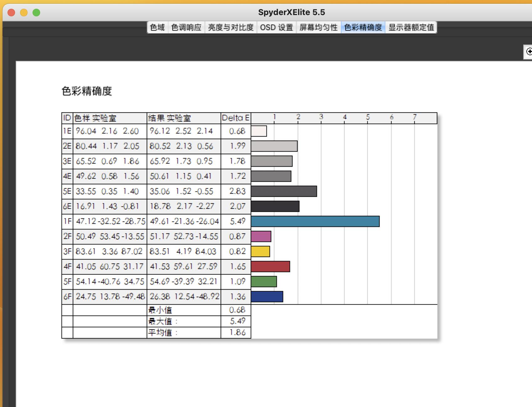Viewport: 532px width, 407px height.
Task: Select the 亮度与对比度 tab
Action: 231,27
